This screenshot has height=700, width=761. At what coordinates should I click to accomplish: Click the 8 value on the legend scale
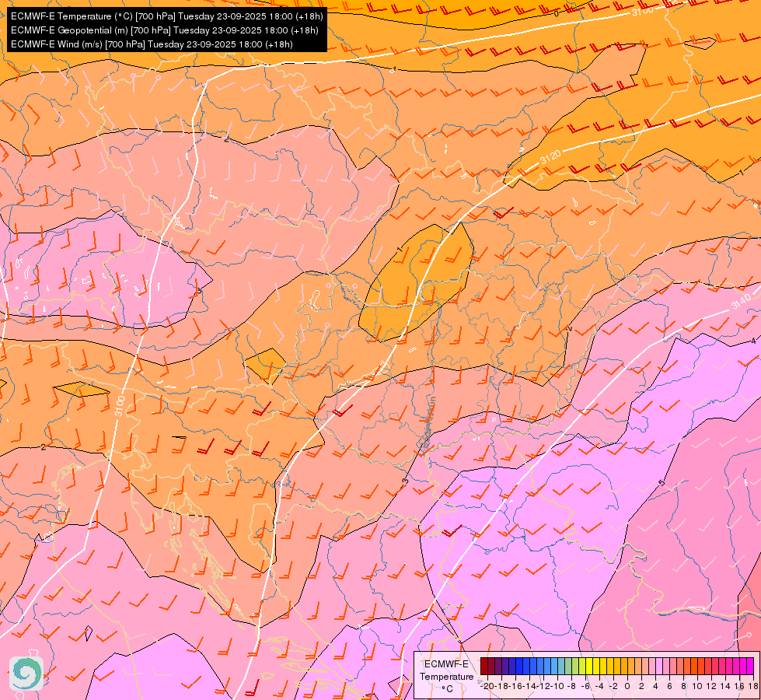[683, 687]
